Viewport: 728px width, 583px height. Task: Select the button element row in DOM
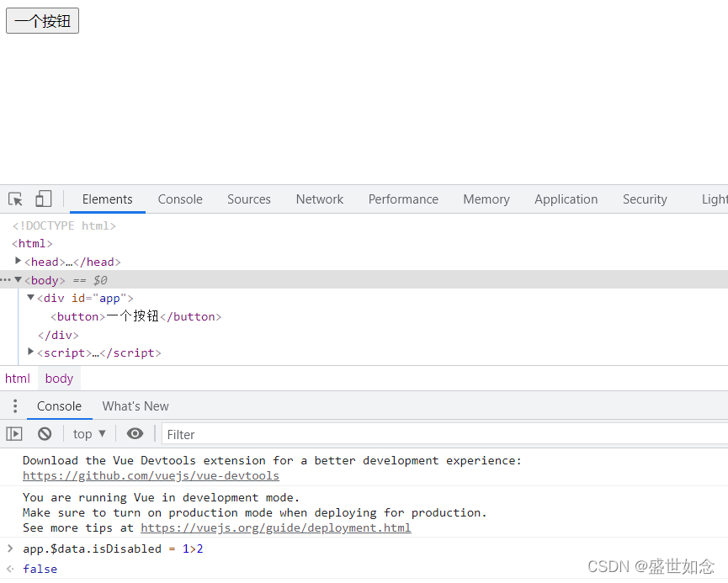coord(136,316)
